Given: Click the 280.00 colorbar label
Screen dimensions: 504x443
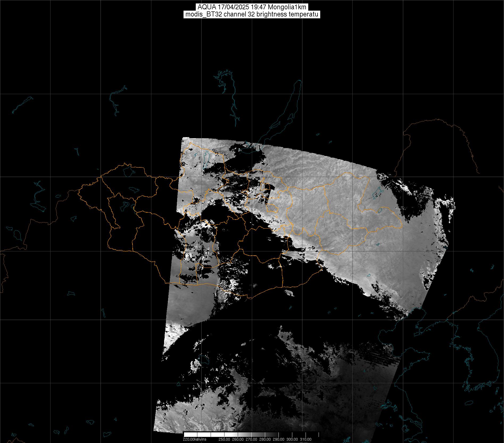Looking at the screenshot, I should [265, 439].
